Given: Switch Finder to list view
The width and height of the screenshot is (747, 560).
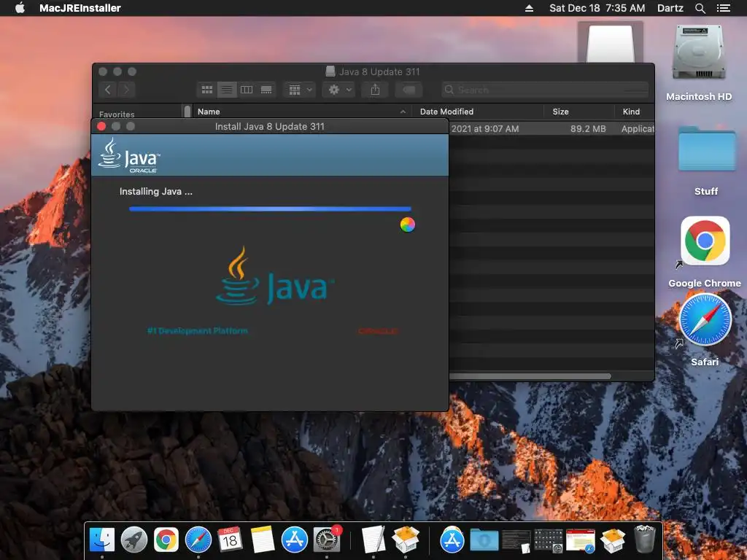Looking at the screenshot, I should (227, 90).
